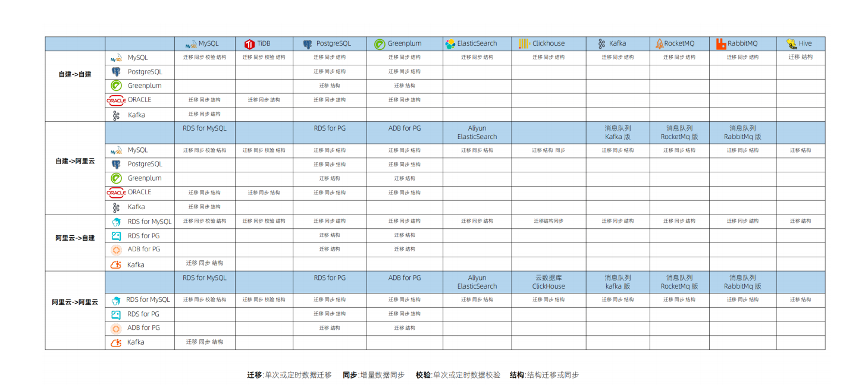Click the RDS for PG icon under 阿里云->阿里云
Viewport: 868px width, 391px height.
pyautogui.click(x=116, y=314)
